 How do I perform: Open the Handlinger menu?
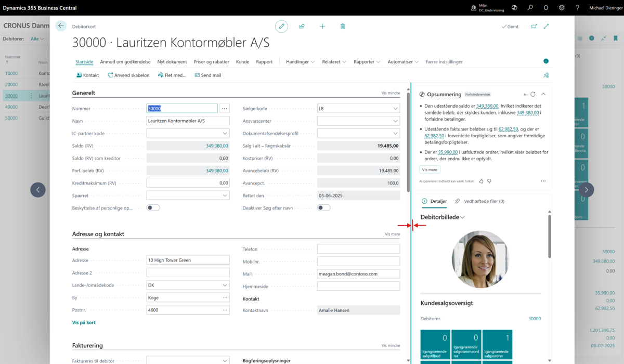tap(301, 61)
